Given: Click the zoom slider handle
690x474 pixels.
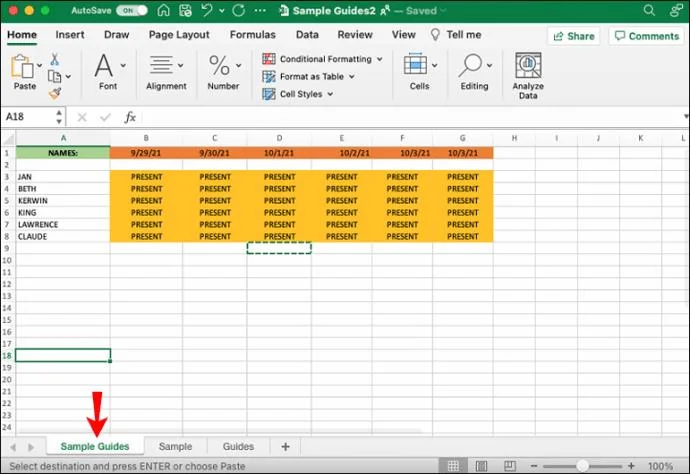Looking at the screenshot, I should point(583,466).
